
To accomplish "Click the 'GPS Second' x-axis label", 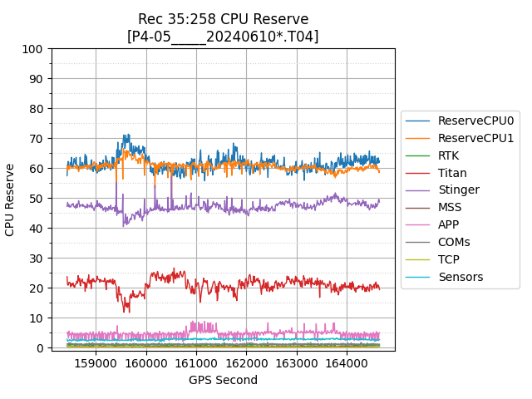I will (x=223, y=380).
